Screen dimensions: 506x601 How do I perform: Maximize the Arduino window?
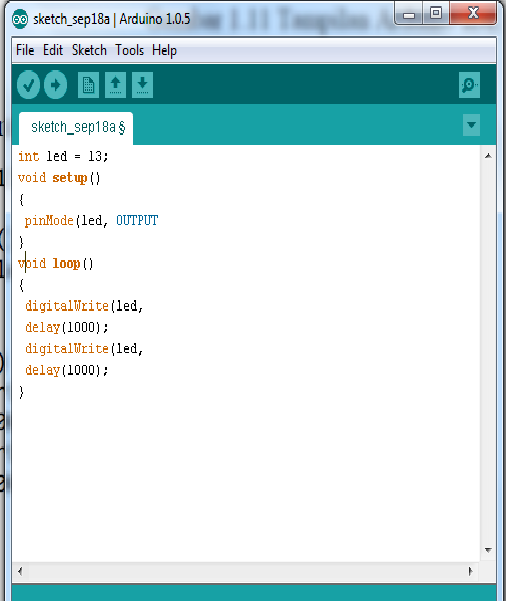(436, 14)
